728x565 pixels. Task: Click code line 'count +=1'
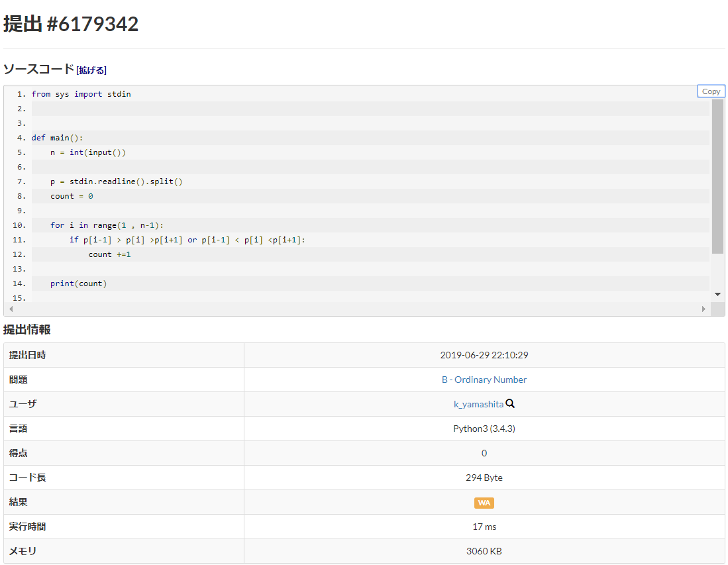(109, 254)
